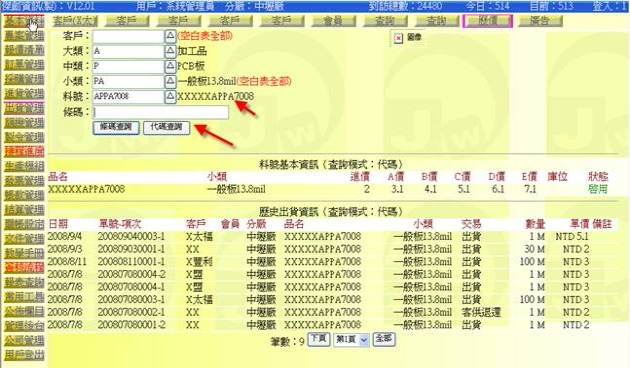Focus the 料號 input containing APPA7008

[x=128, y=96]
